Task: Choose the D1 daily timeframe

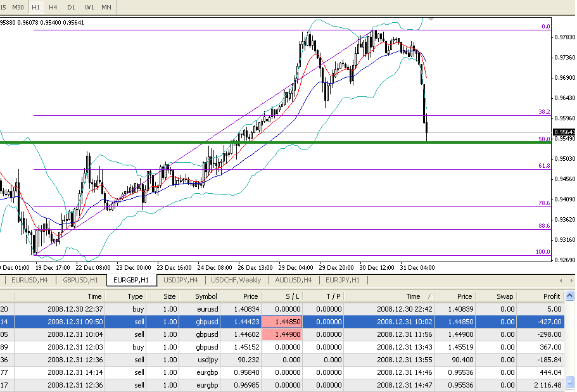Action: (x=71, y=6)
